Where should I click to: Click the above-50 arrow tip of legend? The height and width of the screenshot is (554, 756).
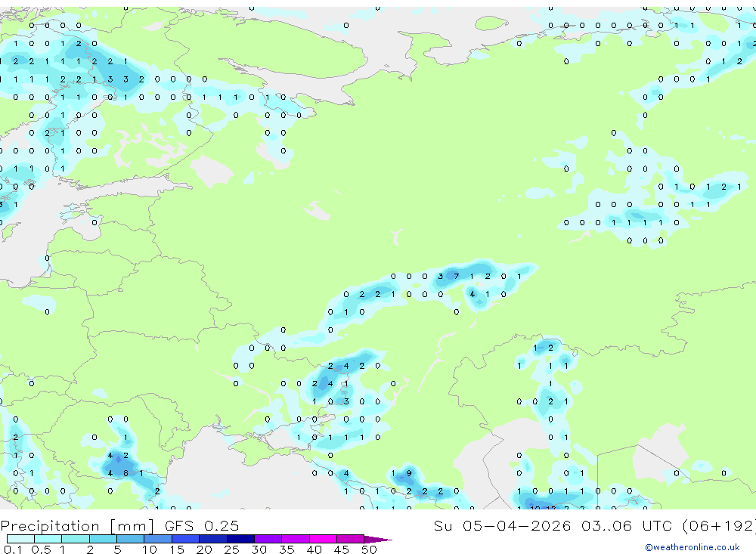tap(378, 540)
